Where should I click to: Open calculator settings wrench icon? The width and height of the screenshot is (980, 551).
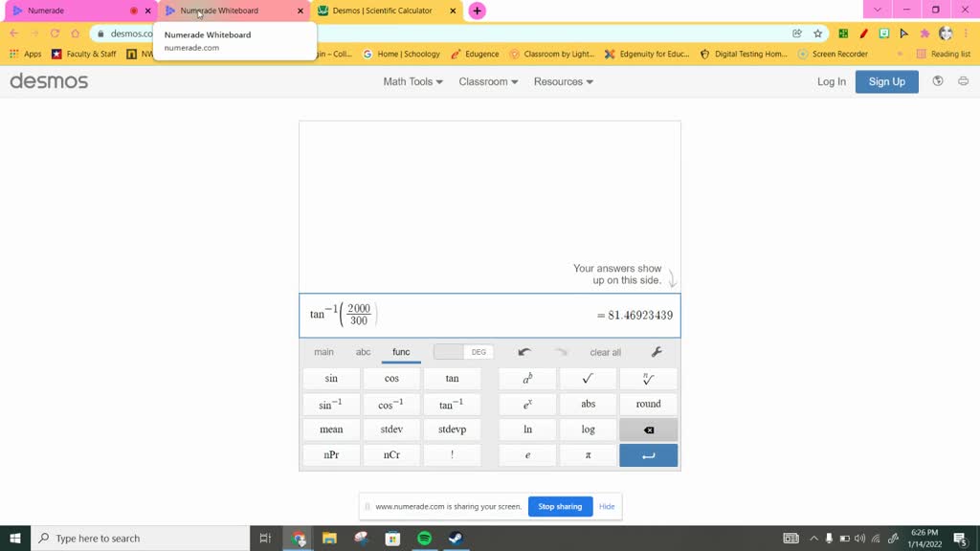pos(657,352)
